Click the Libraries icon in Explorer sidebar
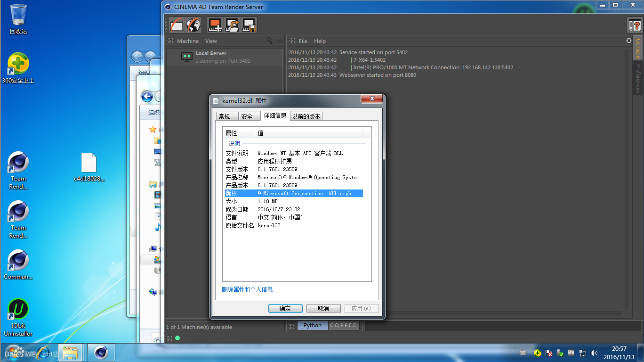The image size is (644, 362). click(x=153, y=184)
